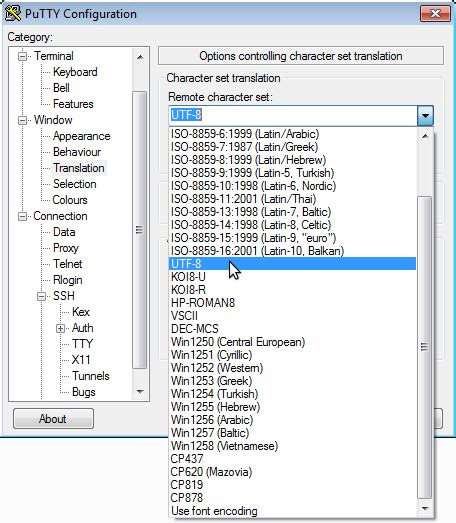Select DEC-MCS in the charset list
456x523 pixels.
293,329
